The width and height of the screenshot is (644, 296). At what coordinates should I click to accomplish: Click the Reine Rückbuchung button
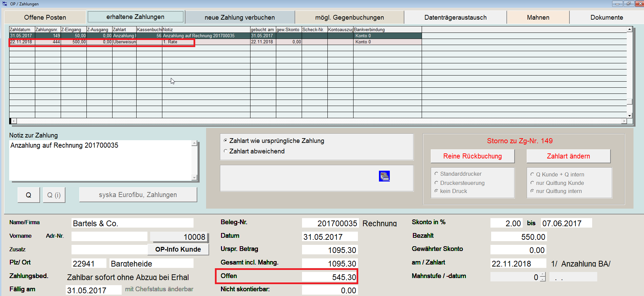pyautogui.click(x=472, y=156)
